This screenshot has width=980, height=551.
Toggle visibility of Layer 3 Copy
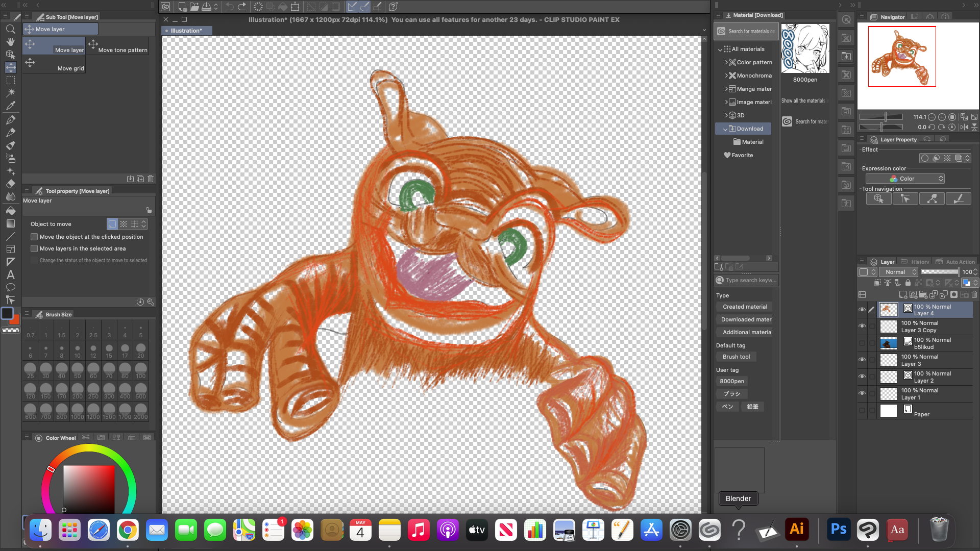coord(862,327)
